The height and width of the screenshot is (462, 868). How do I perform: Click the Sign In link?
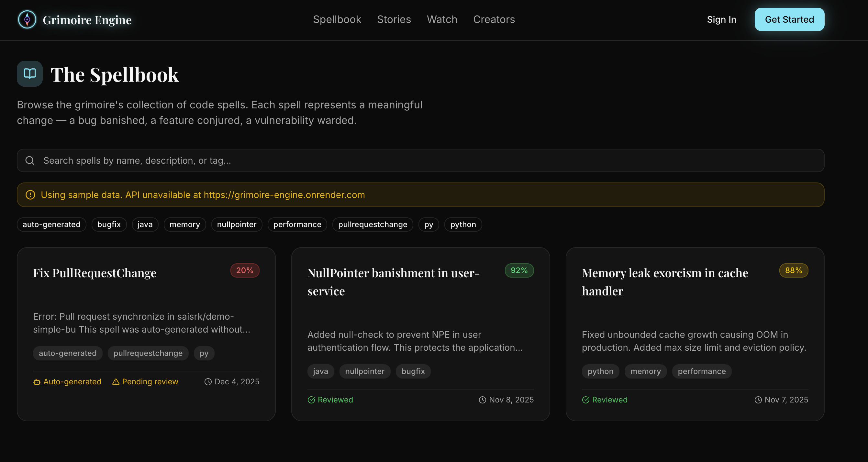[721, 19]
